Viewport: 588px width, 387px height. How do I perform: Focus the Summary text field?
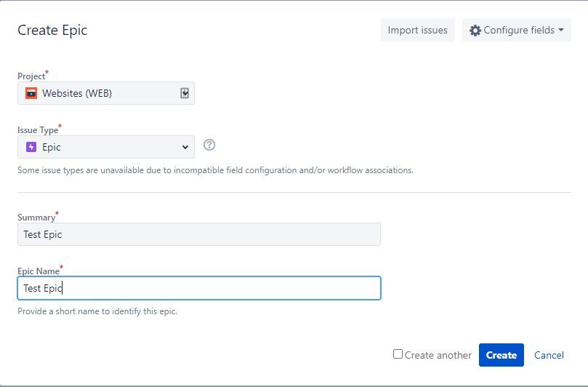tap(199, 234)
